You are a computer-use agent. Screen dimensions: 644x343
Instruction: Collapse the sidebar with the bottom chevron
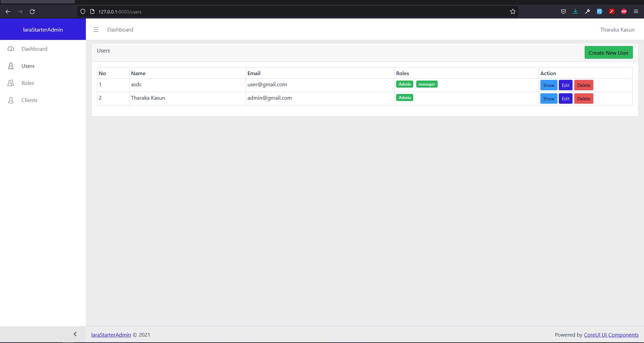75,334
